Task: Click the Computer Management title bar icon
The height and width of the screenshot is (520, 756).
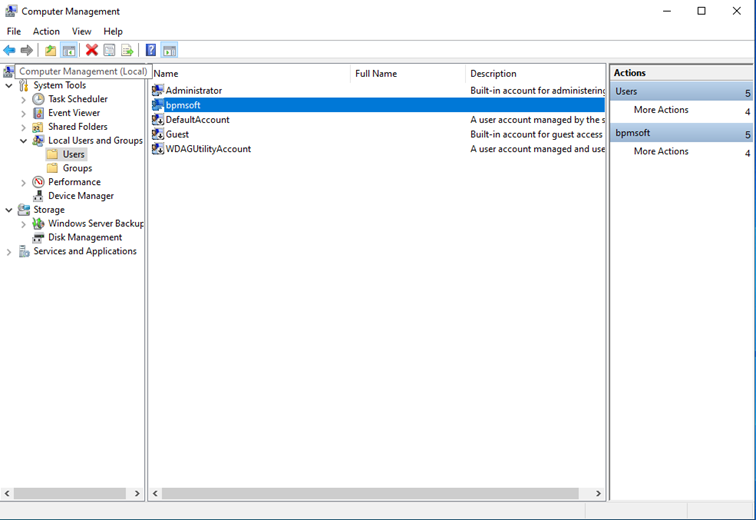Action: pos(11,11)
